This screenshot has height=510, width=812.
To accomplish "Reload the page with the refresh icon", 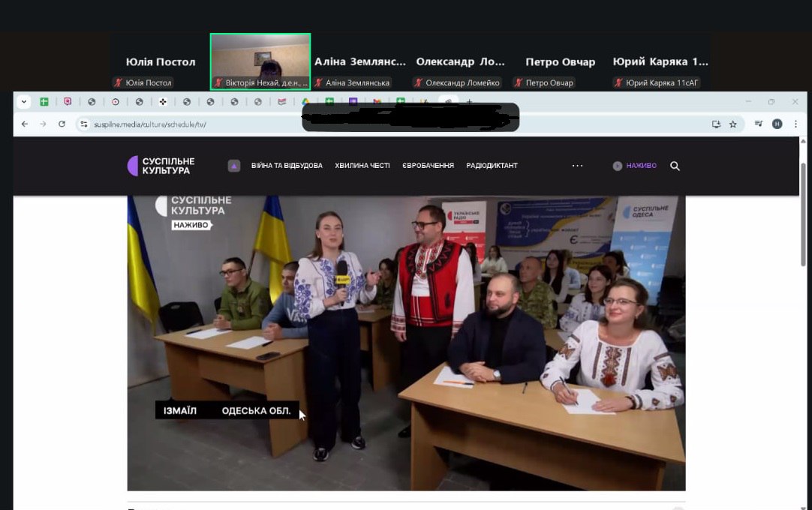I will pos(62,124).
